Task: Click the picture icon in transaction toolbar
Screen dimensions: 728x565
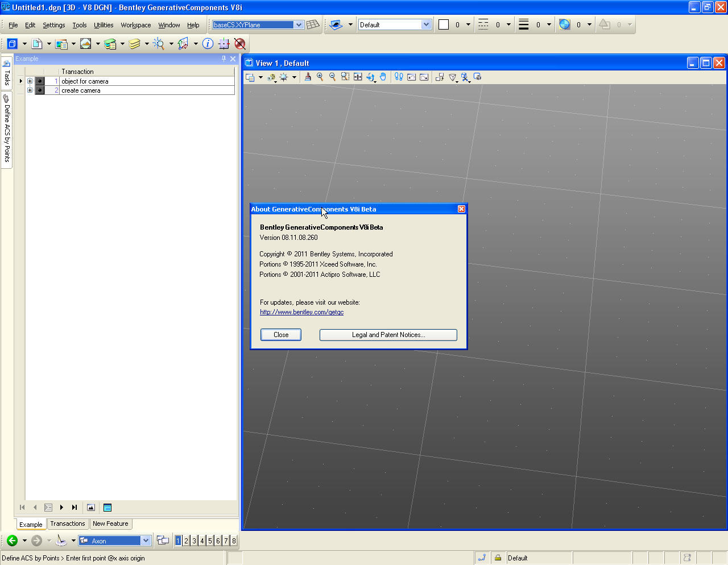Action: [x=91, y=508]
